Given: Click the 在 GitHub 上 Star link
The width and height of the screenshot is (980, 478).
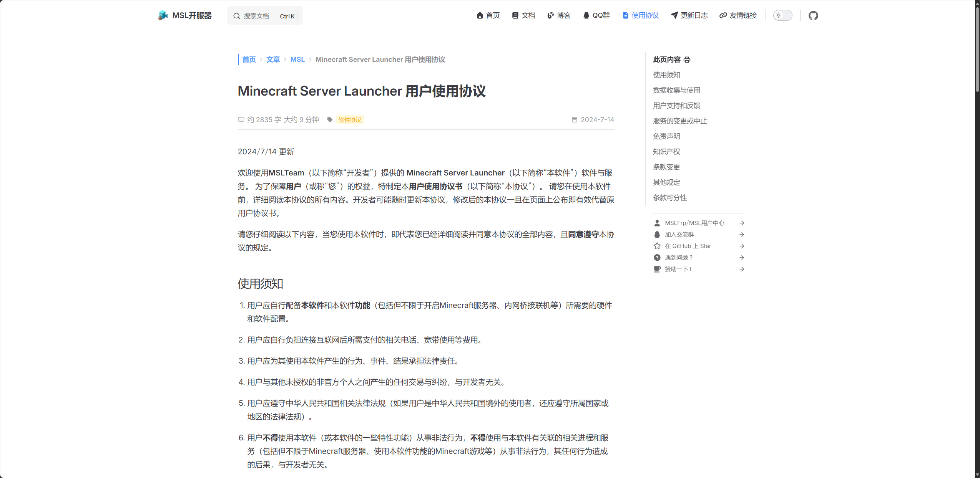Looking at the screenshot, I should click(688, 246).
